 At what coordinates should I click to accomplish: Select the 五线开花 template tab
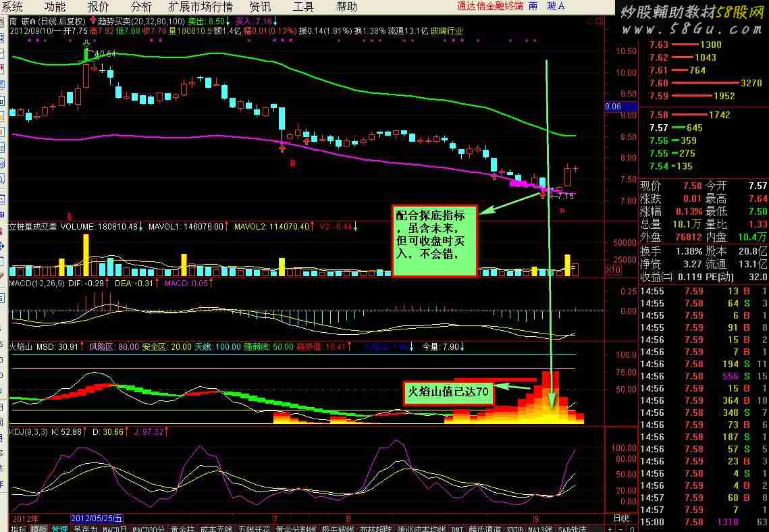(254, 529)
